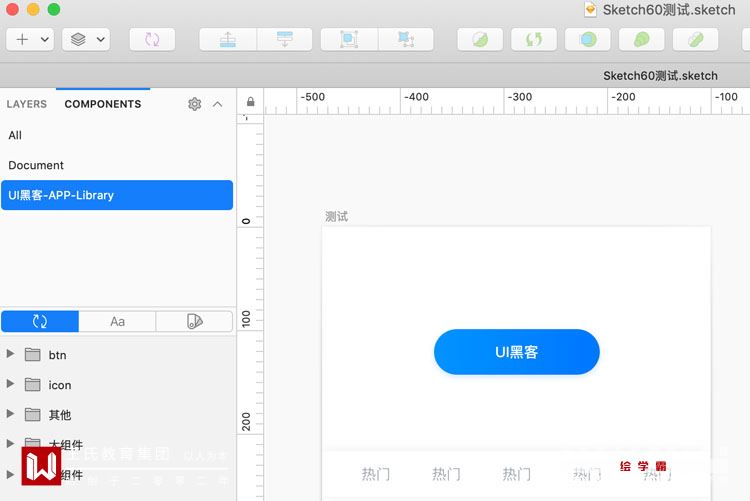The width and height of the screenshot is (750, 501).
Task: Show Symbols with the sync-arrows tab
Action: (40, 321)
